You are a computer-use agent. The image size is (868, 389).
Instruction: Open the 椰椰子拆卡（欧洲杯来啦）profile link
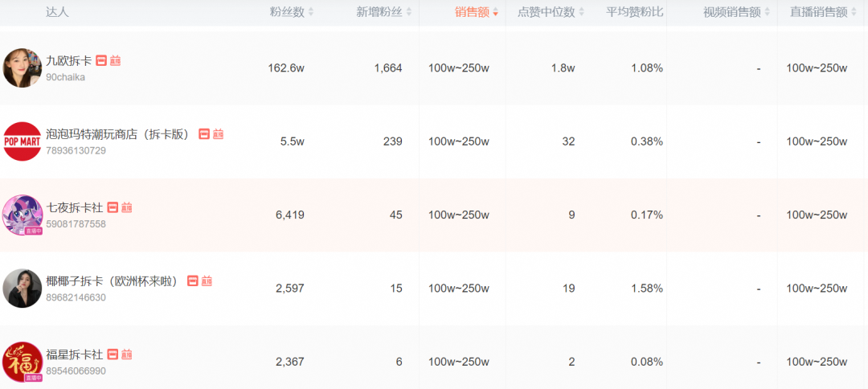coord(113,281)
